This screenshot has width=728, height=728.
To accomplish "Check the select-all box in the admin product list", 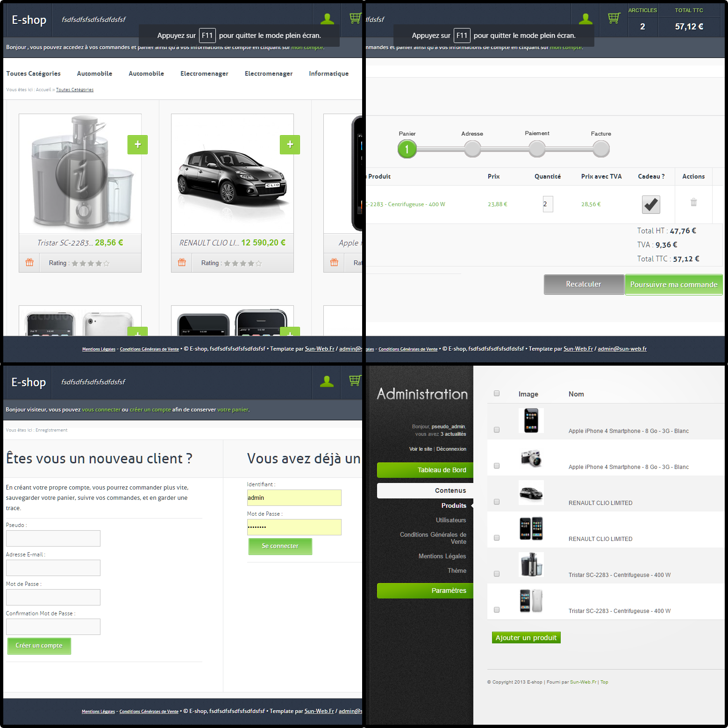I will tap(496, 393).
